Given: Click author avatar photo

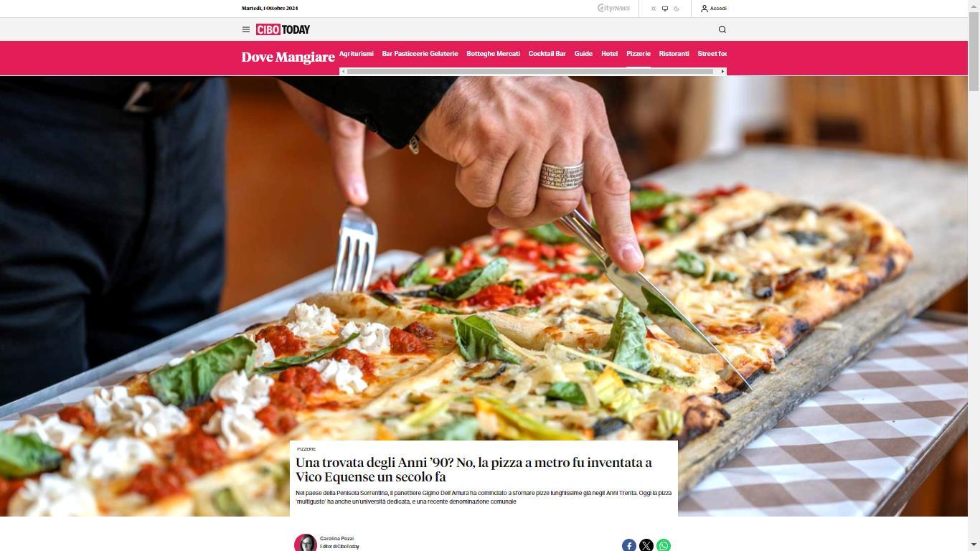Looking at the screenshot, I should pyautogui.click(x=306, y=542).
